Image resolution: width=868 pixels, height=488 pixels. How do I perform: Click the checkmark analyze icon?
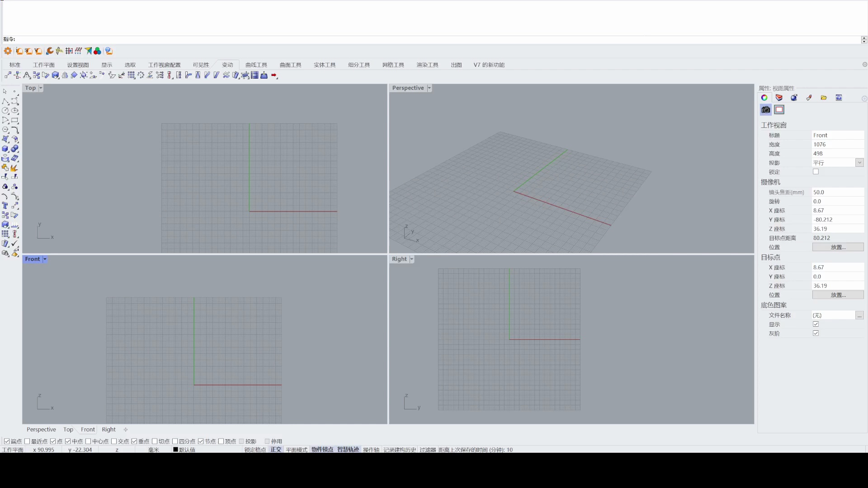pos(15,244)
